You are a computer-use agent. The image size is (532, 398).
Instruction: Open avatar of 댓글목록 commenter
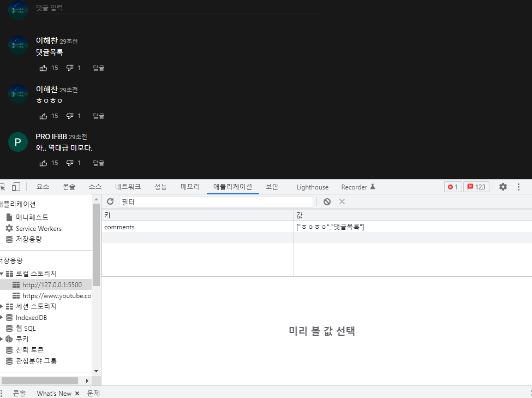[18, 45]
